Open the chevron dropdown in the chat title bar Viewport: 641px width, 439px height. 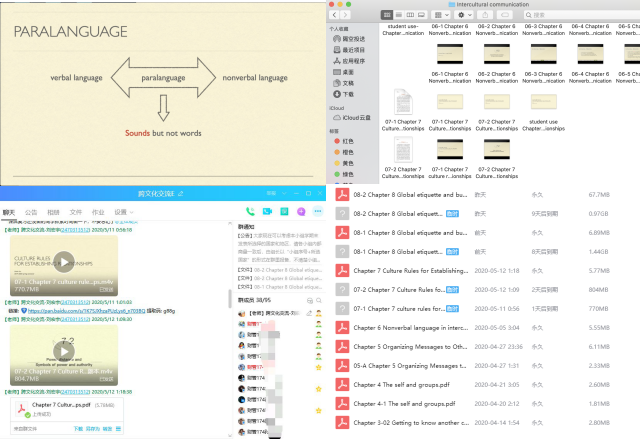pos(284,193)
